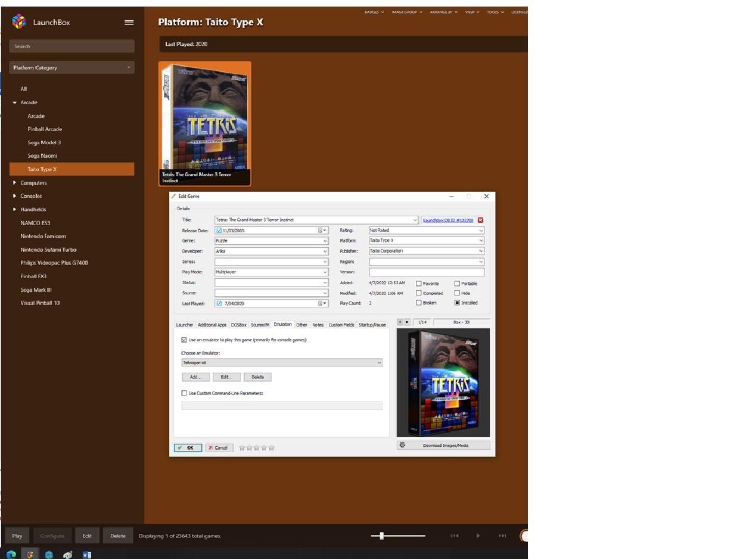The height and width of the screenshot is (560, 731).
Task: Open the hamburger menu next to LaunchBox
Action: pyautogui.click(x=129, y=23)
